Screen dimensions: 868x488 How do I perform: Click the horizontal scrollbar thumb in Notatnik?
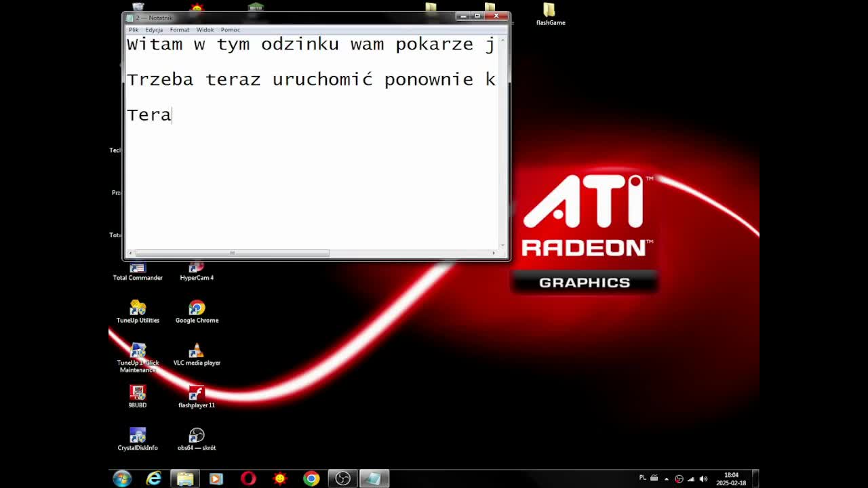[x=232, y=253]
